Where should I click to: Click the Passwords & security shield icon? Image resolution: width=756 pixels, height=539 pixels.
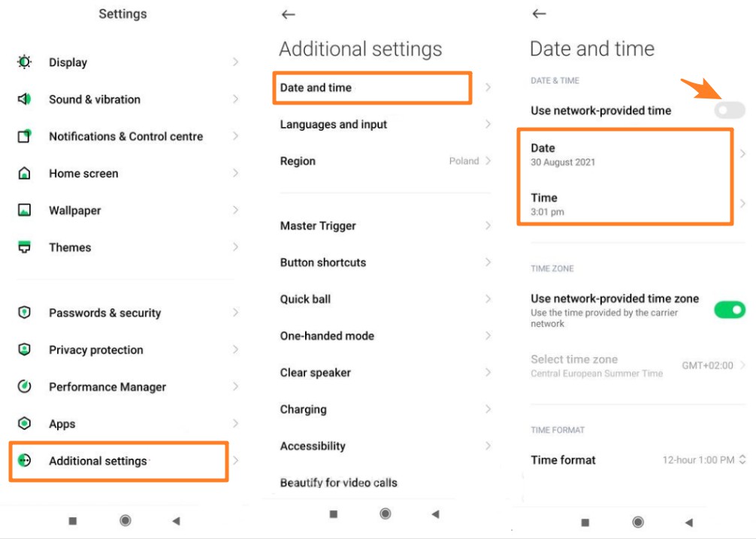[x=24, y=313]
